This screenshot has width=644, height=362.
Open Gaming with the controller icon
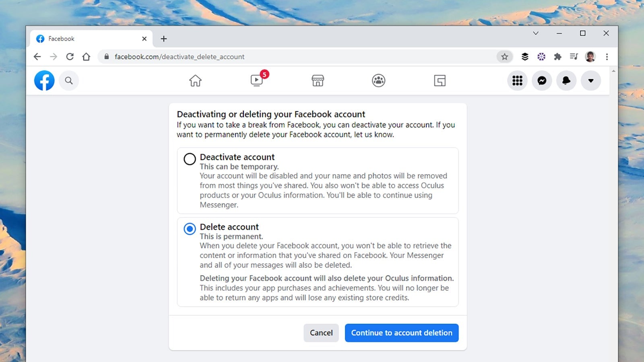click(x=440, y=80)
